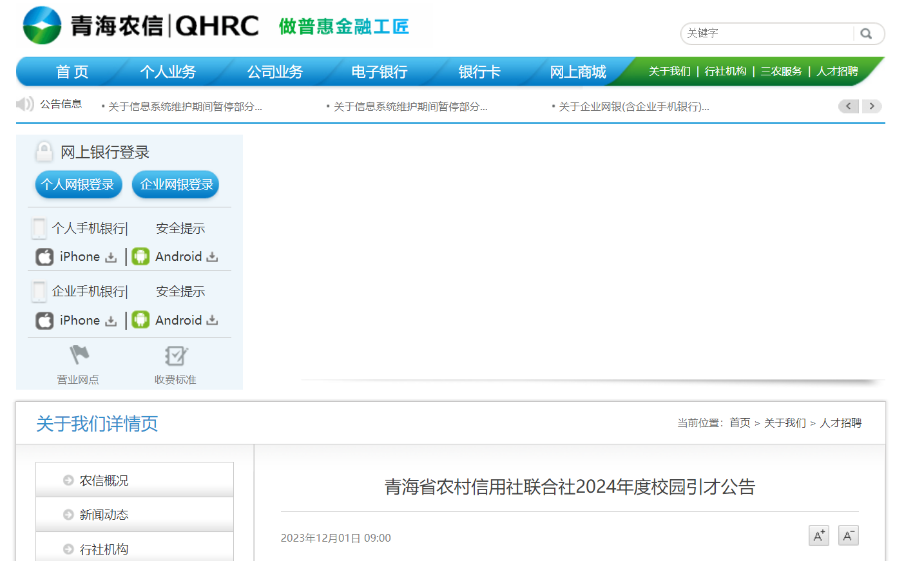The height and width of the screenshot is (561, 924).
Task: Open the 首页 main menu
Action: (x=72, y=71)
